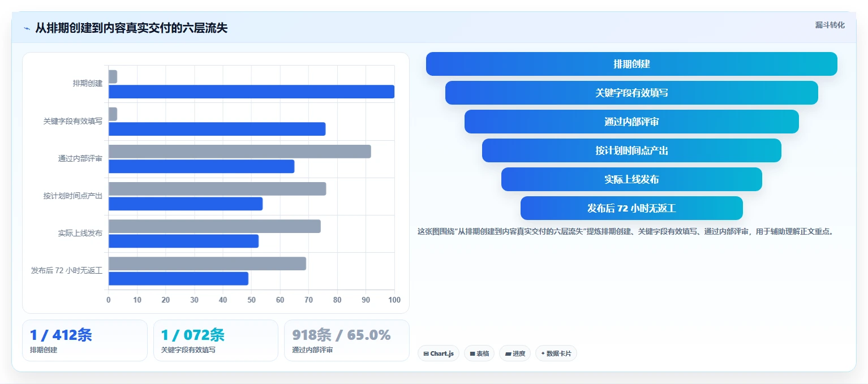
Task: Click the 漏斗转化 tag in the header
Action: click(830, 25)
